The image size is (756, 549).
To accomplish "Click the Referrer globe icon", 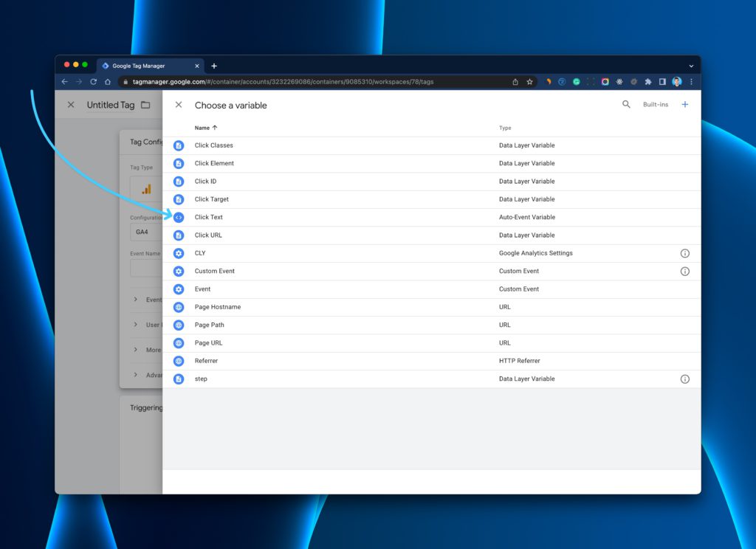I will (179, 361).
